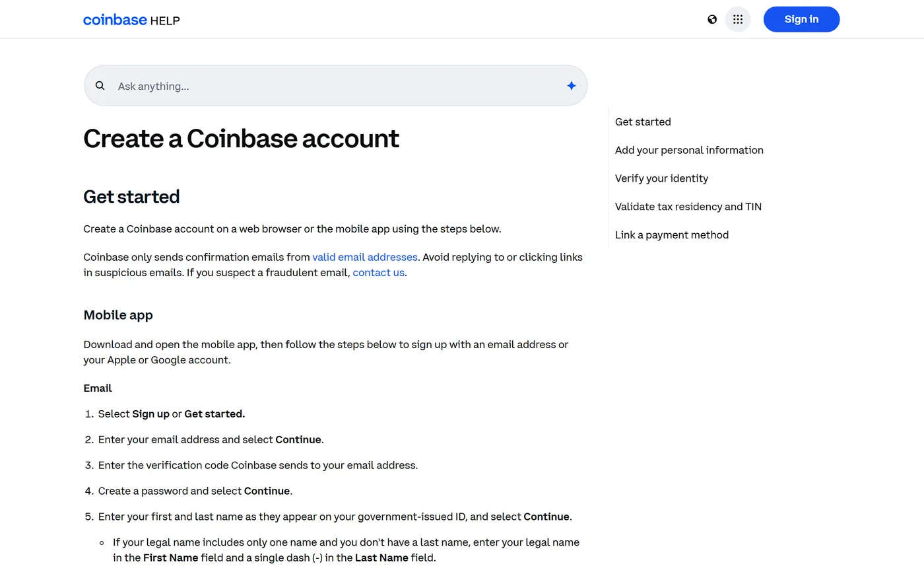Click the HELP text beside the logo
The width and height of the screenshot is (924, 578).
(x=165, y=21)
